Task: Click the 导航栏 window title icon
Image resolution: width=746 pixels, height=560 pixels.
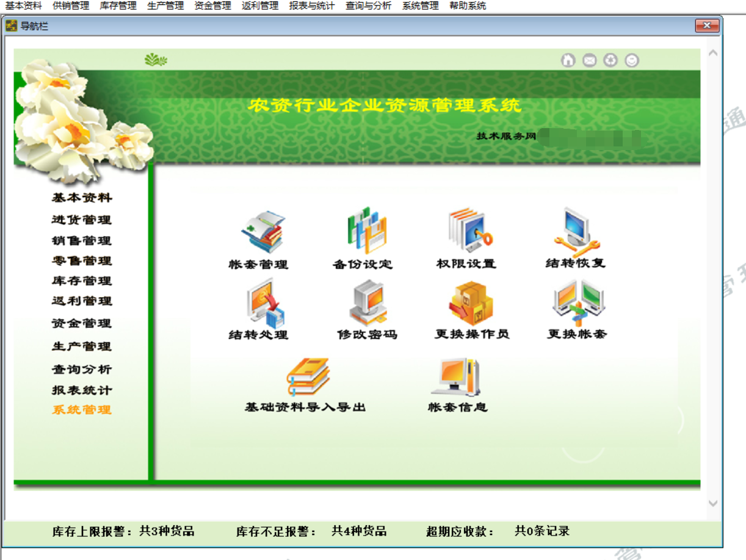Action: coord(11,26)
